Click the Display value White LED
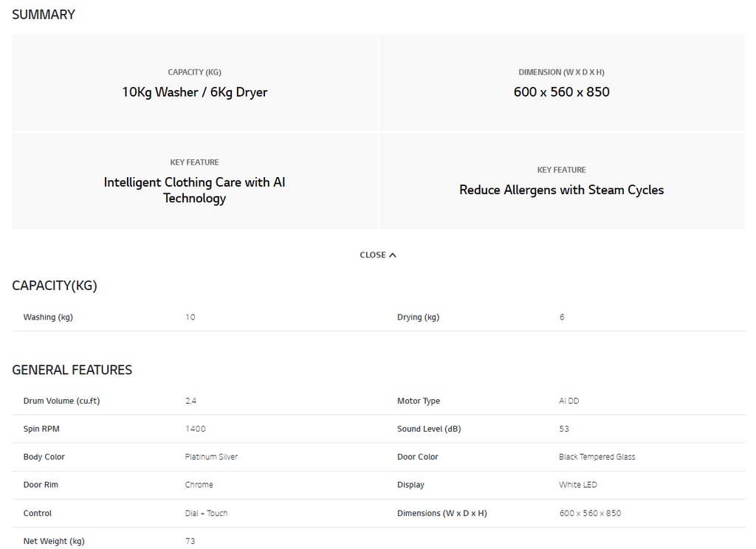 click(577, 485)
